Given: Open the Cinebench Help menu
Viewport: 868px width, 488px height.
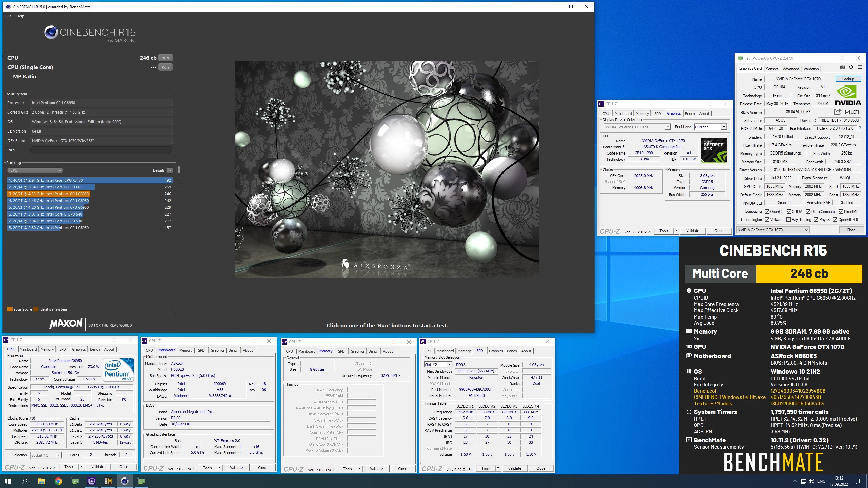Looking at the screenshot, I should pos(20,16).
